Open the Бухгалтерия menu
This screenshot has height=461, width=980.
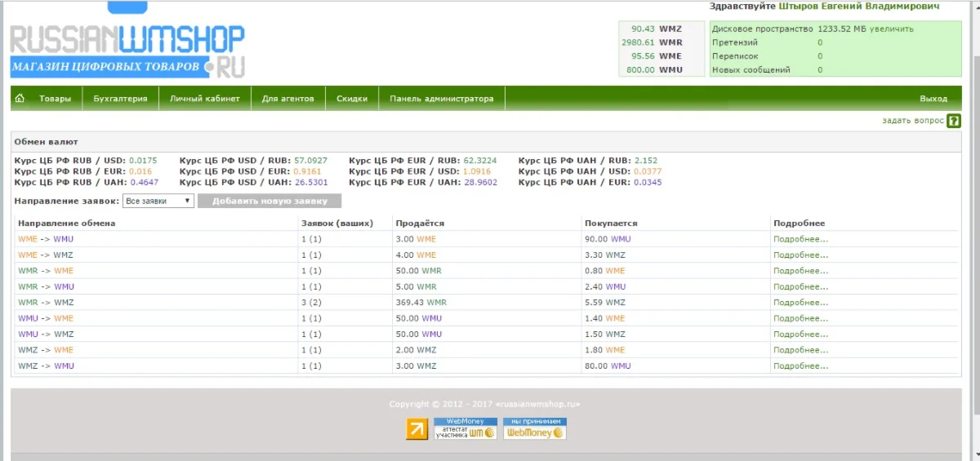pos(120,99)
